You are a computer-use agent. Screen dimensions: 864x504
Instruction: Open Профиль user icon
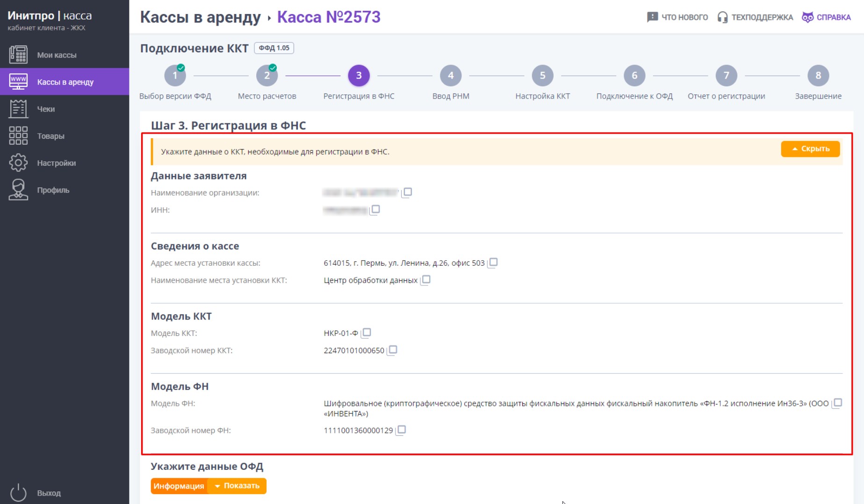(18, 190)
